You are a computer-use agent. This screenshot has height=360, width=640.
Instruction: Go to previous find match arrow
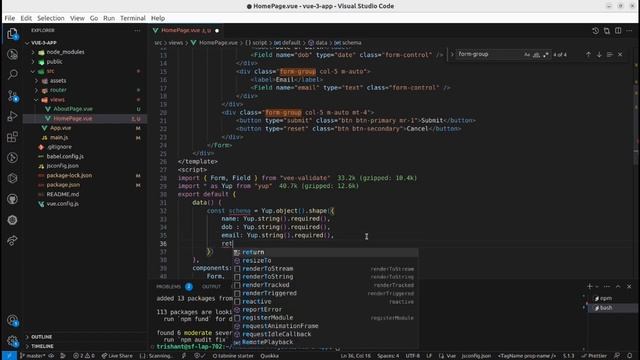click(588, 54)
